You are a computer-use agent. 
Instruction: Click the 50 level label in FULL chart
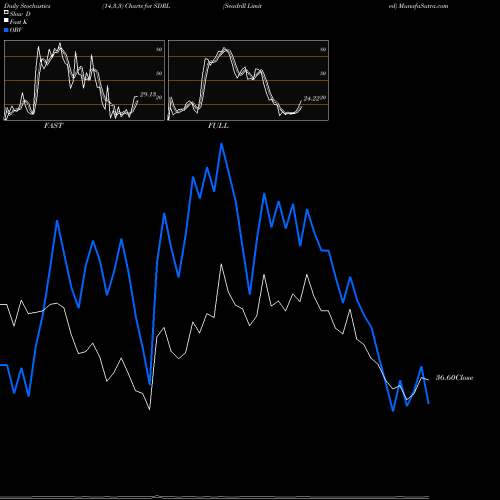[x=323, y=73]
